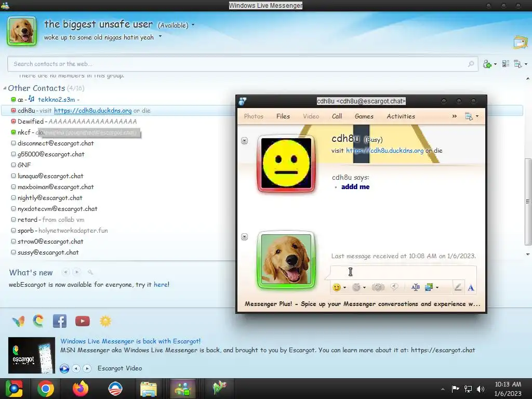Viewport: 532px width, 399px height.
Task: Open the emoticon dropdown arrow
Action: (x=345, y=288)
